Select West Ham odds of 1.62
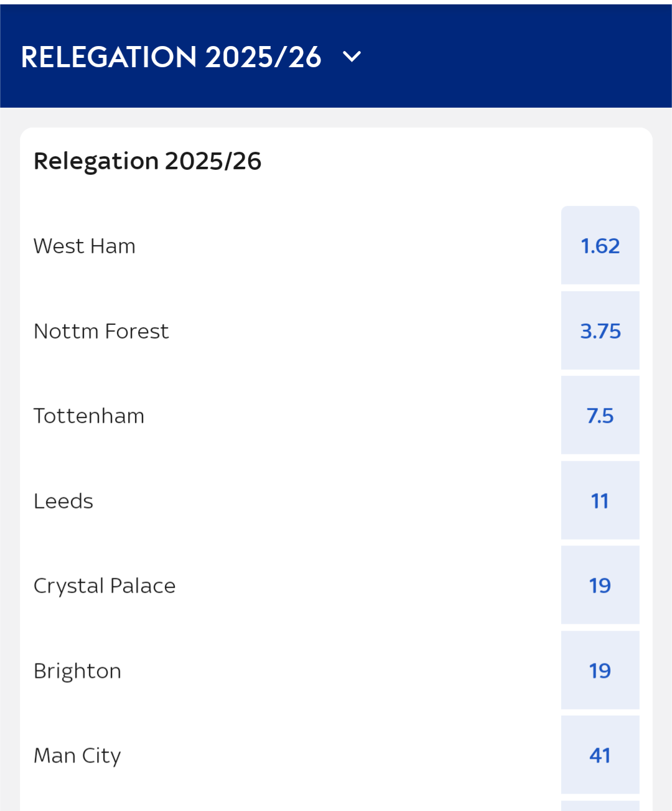 (x=600, y=245)
